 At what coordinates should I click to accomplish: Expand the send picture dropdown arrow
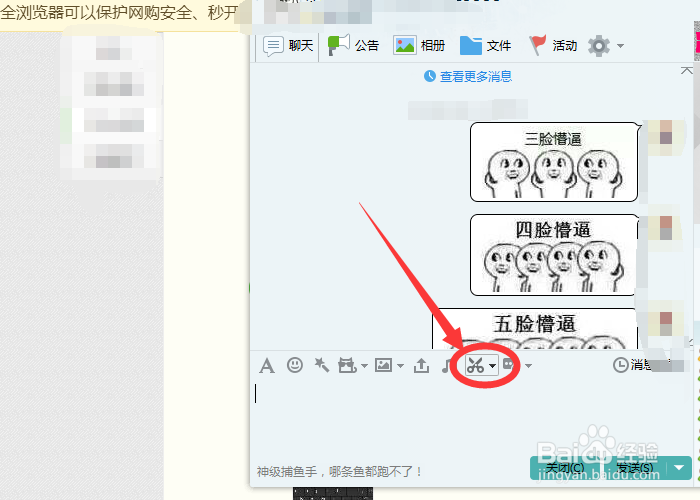tap(400, 366)
